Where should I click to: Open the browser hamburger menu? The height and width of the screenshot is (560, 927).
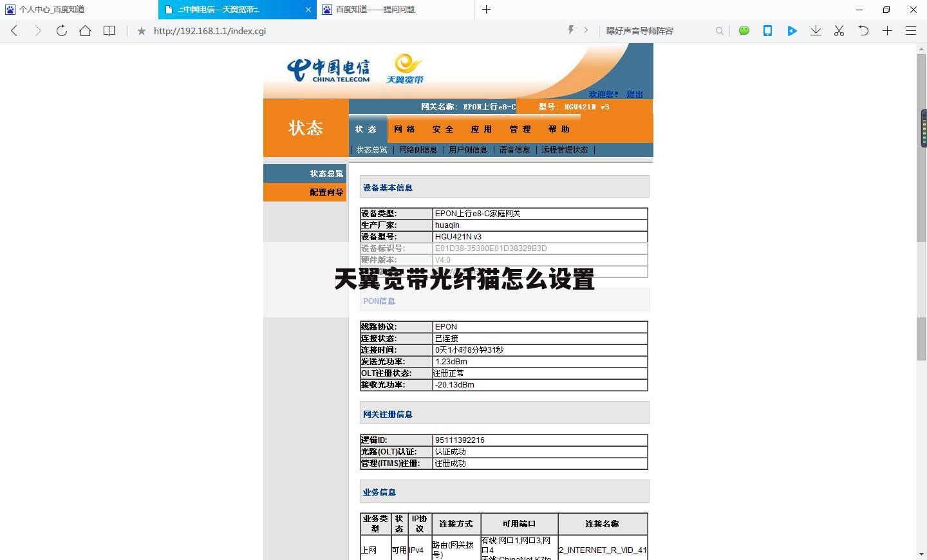point(910,30)
